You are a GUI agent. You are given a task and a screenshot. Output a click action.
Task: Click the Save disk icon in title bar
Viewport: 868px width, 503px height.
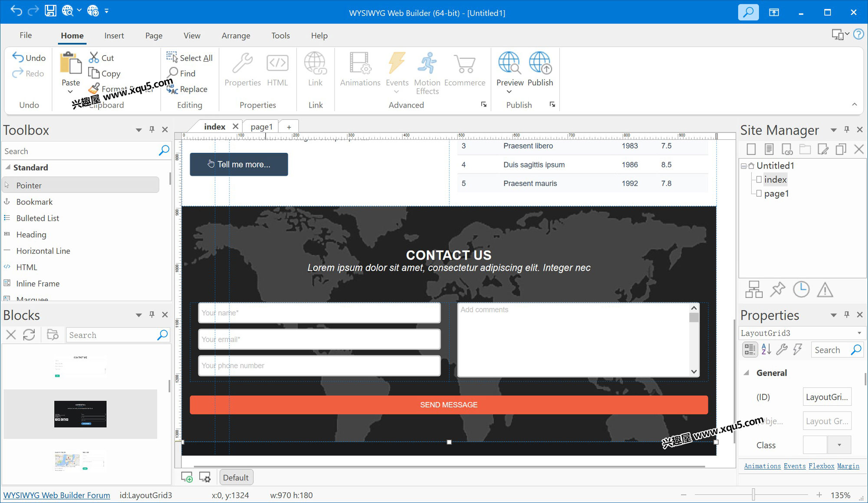[50, 11]
